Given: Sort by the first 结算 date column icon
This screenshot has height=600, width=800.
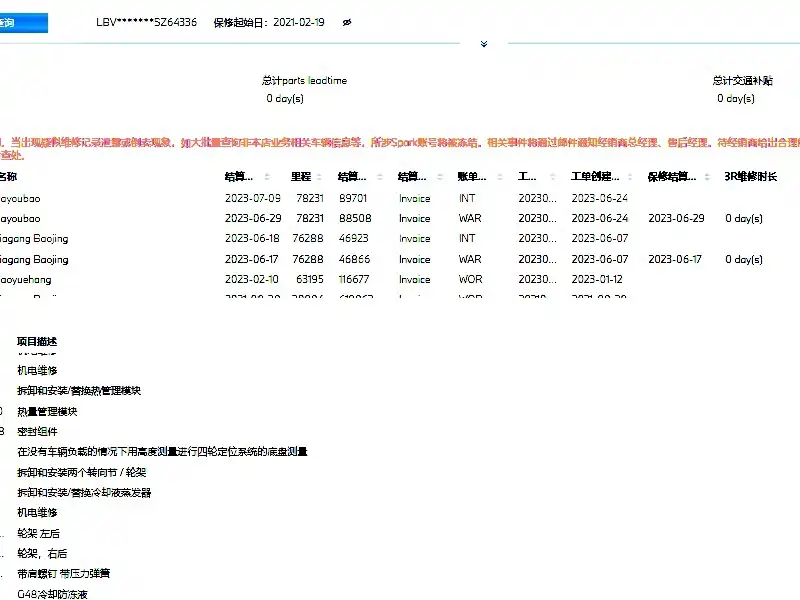Looking at the screenshot, I should (x=267, y=177).
